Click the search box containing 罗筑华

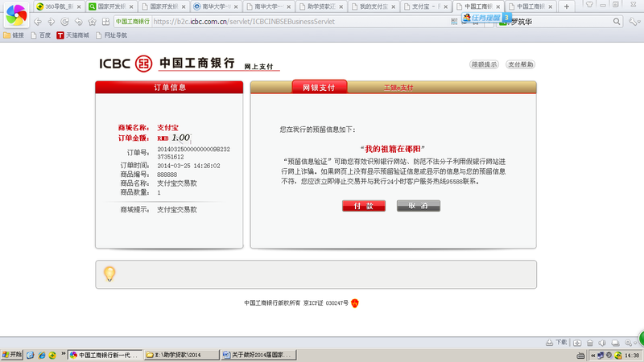(559, 22)
